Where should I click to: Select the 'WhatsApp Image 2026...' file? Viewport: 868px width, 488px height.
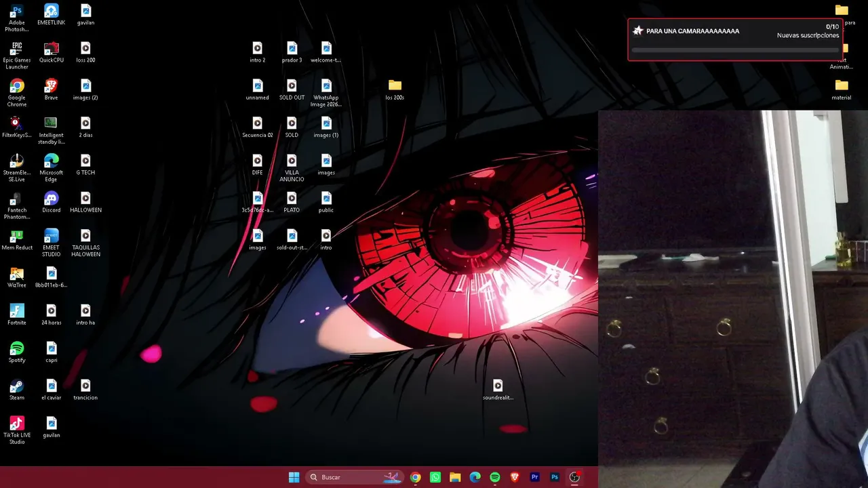pyautogui.click(x=326, y=93)
